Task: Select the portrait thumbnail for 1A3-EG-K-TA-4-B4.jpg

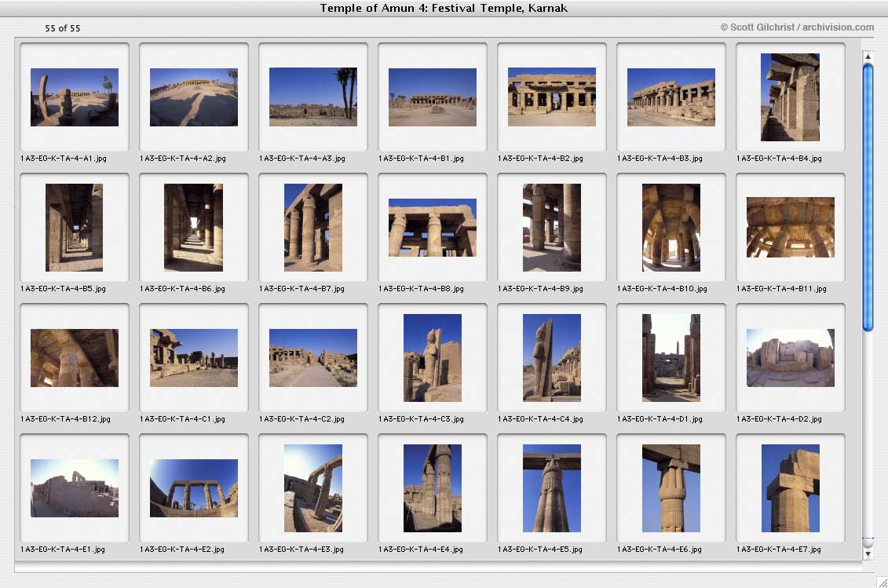Action: [x=790, y=97]
